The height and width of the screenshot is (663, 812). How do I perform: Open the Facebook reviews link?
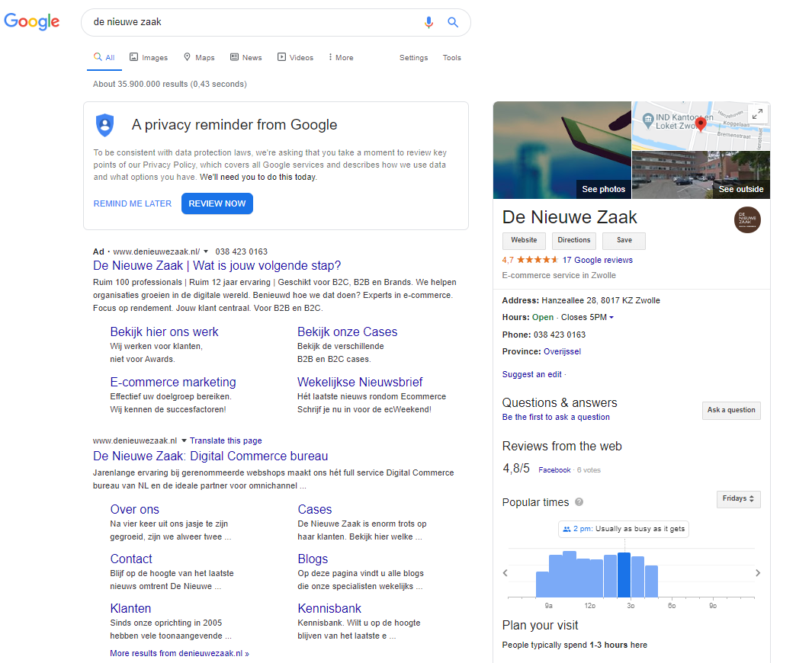point(554,470)
